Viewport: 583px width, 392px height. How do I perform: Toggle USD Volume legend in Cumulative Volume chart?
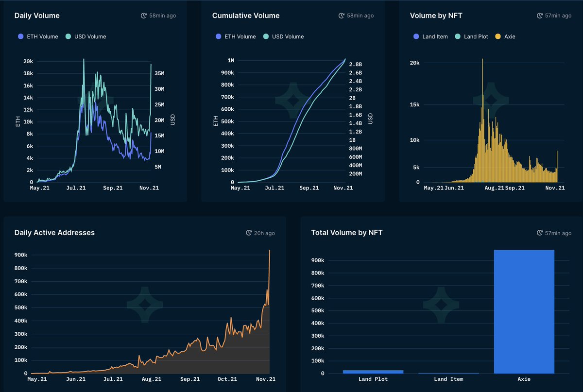pos(283,36)
